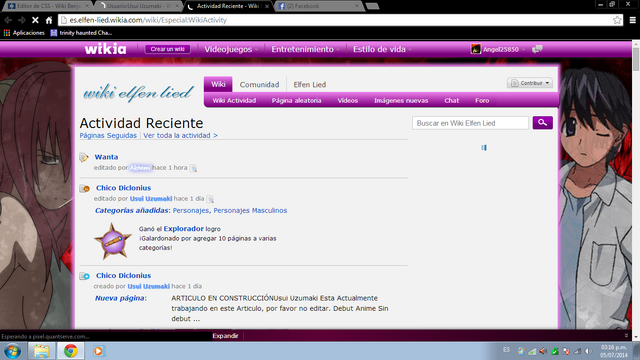Viewport: 640px width, 360px height.
Task: Click categorization icon beside first Chico Diclonius
Action: (84, 188)
